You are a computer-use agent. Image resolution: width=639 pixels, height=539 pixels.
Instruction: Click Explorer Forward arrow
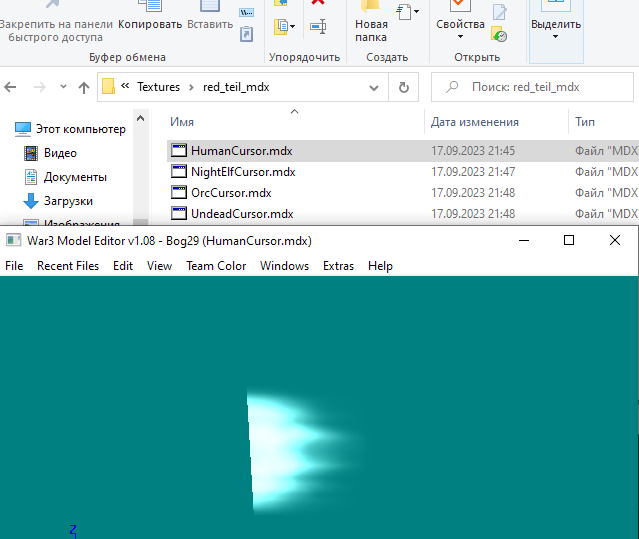tap(40, 87)
